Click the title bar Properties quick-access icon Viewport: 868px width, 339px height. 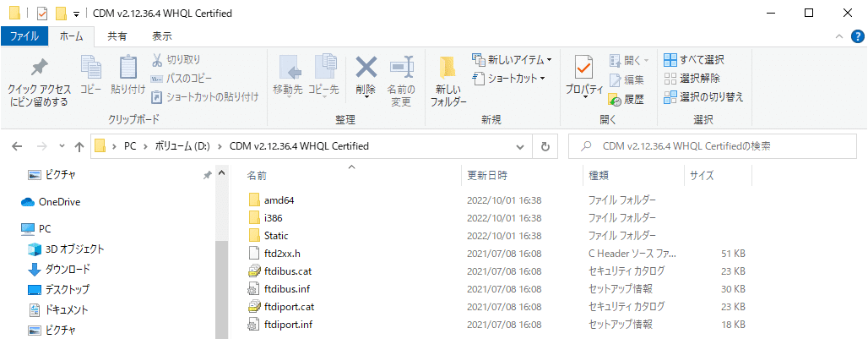pos(42,14)
